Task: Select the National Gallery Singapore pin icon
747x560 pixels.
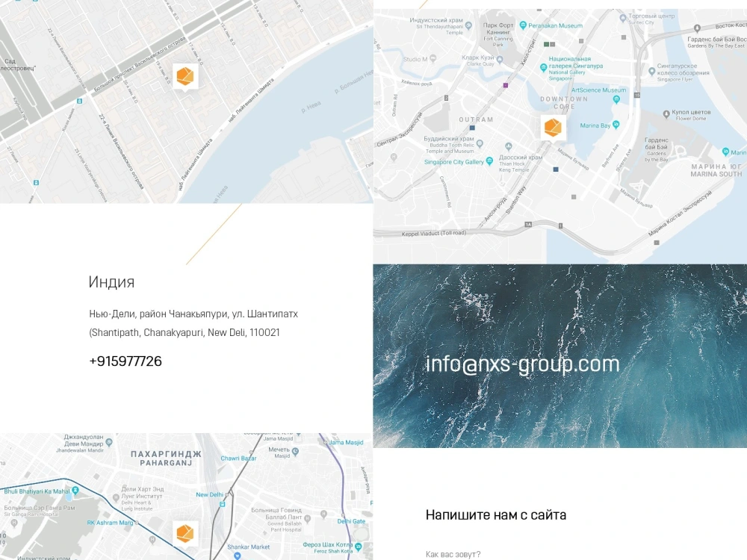Action: tap(543, 68)
